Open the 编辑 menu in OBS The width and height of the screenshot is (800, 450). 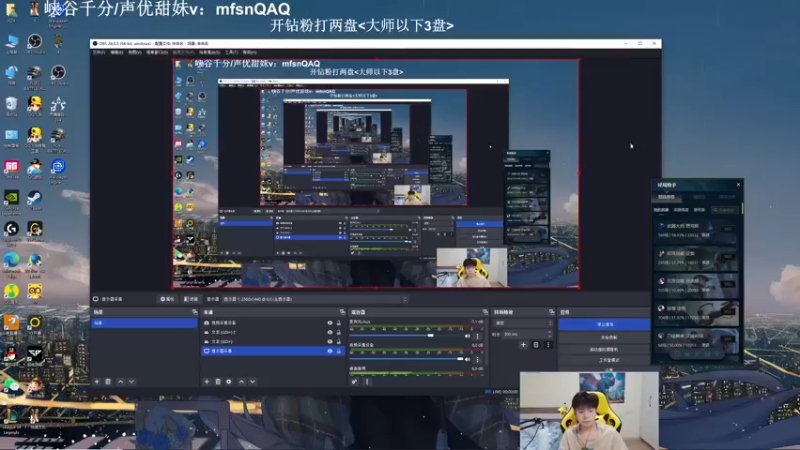click(x=117, y=52)
